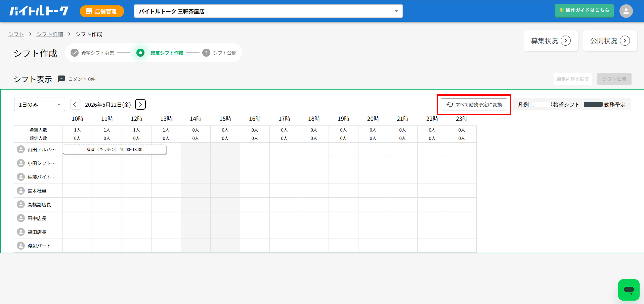644x304 pixels.
Task: Click 田中店長 cell at 20時
Action: (373, 218)
